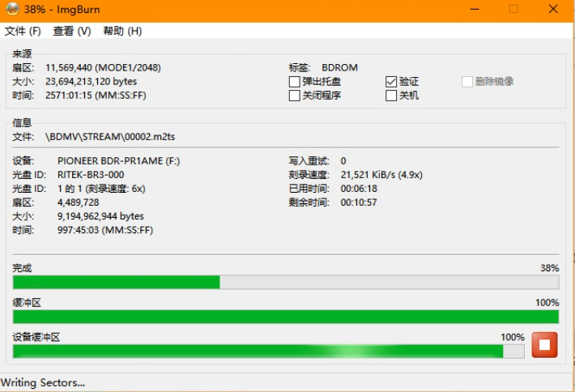Image resolution: width=575 pixels, height=392 pixels.
Task: Enable the 弹出托盘 checkbox
Action: coord(295,82)
